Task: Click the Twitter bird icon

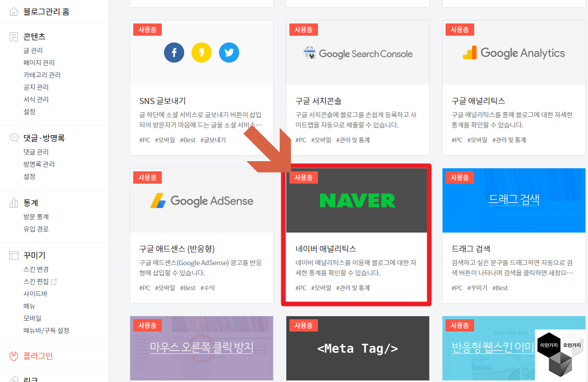Action: [x=229, y=53]
